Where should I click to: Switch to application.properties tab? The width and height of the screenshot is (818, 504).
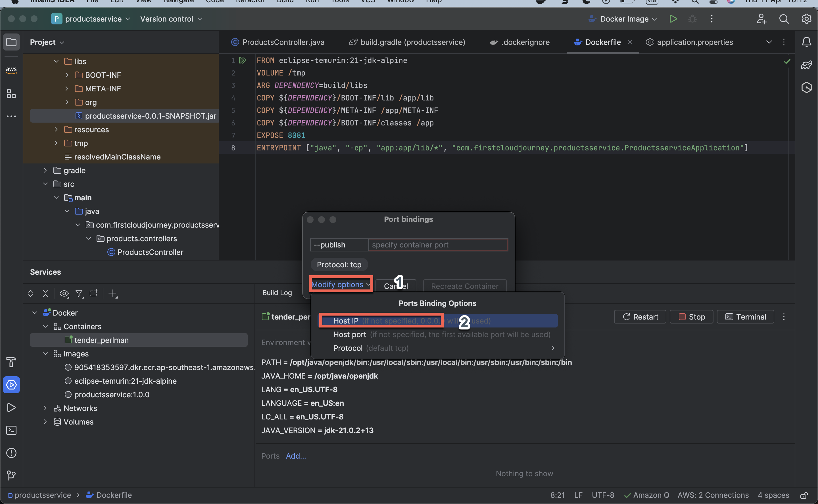[690, 42]
